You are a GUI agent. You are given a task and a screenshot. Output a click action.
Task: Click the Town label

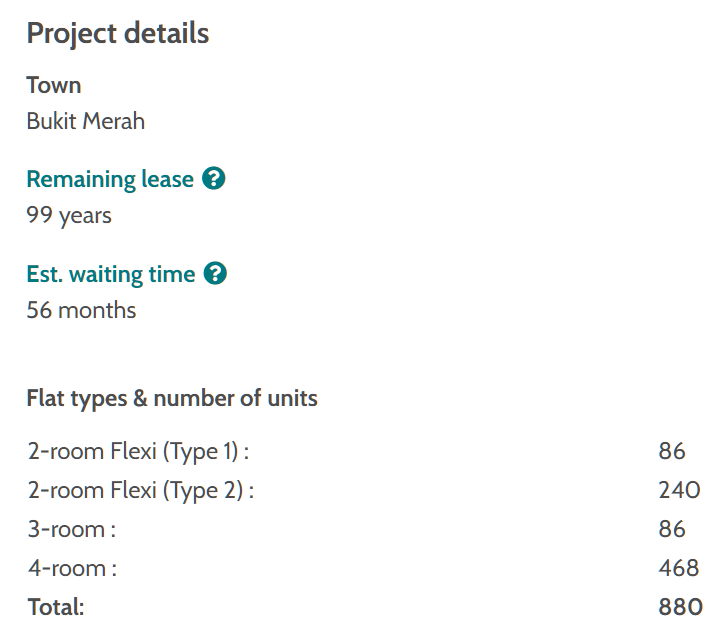coord(54,85)
